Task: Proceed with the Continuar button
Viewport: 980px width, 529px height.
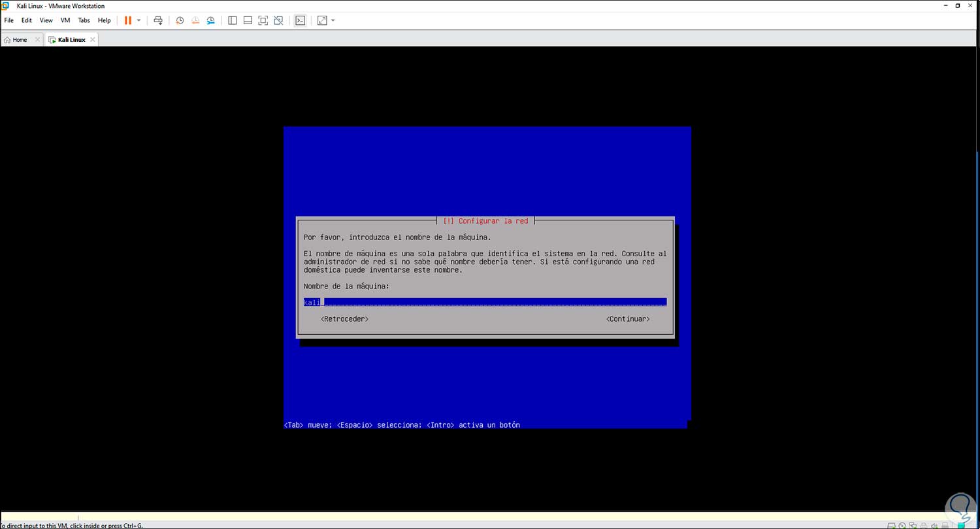Action: tap(628, 319)
